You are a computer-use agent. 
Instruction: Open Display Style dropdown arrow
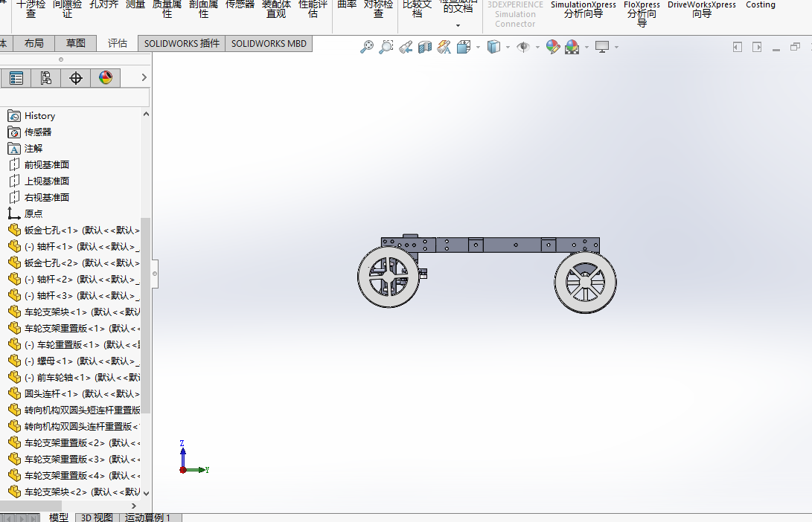click(508, 47)
